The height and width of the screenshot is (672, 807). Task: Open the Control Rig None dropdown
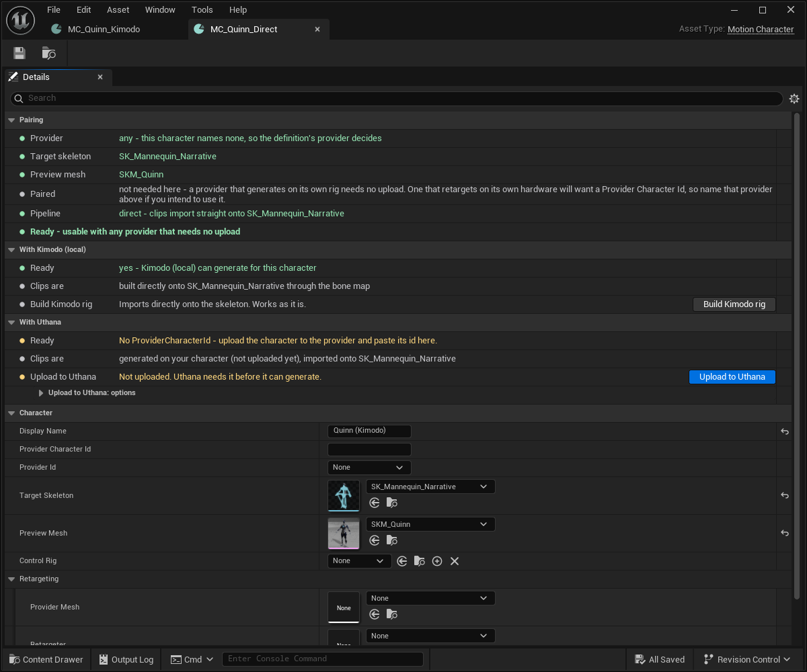(x=359, y=561)
